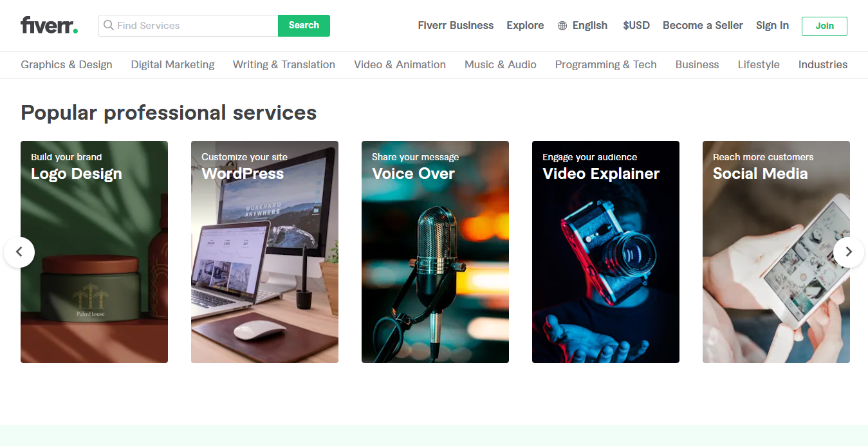
Task: Open Become a Seller page
Action: click(703, 26)
